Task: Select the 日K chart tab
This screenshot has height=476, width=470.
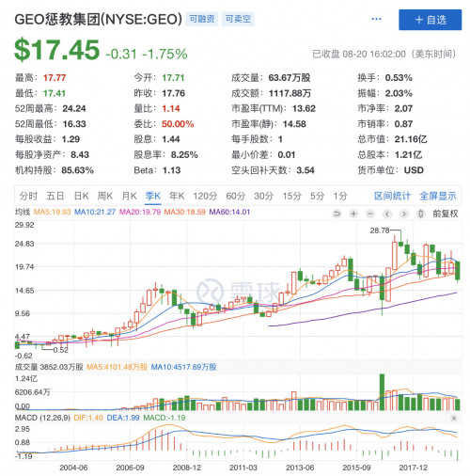Action: [82, 196]
